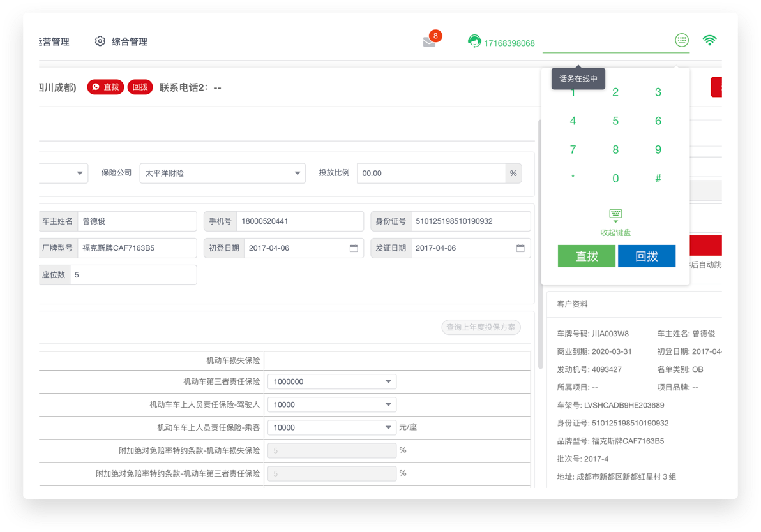This screenshot has width=761, height=532.
Task: Click 查询上年度投保方案 button
Action: coord(481,327)
